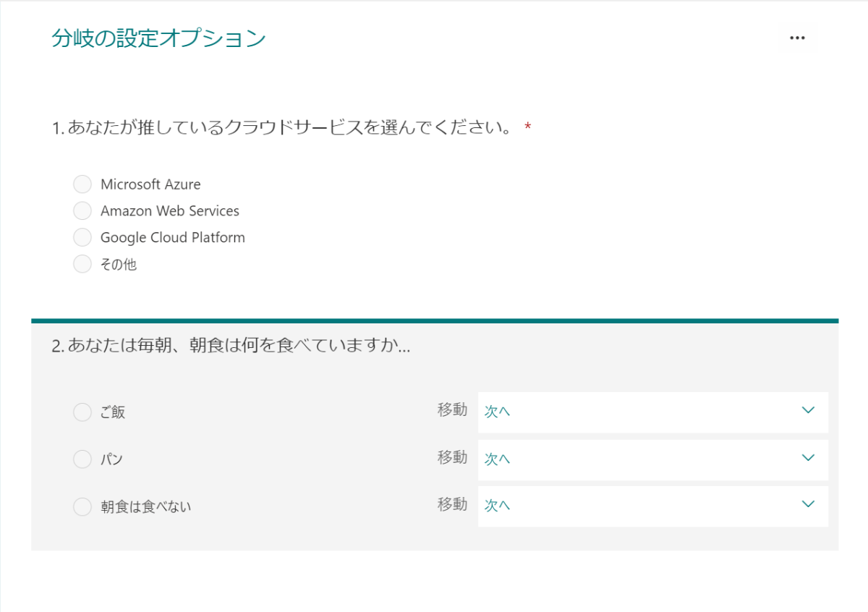Click the 分岐の設定オプション page title

pos(159,38)
